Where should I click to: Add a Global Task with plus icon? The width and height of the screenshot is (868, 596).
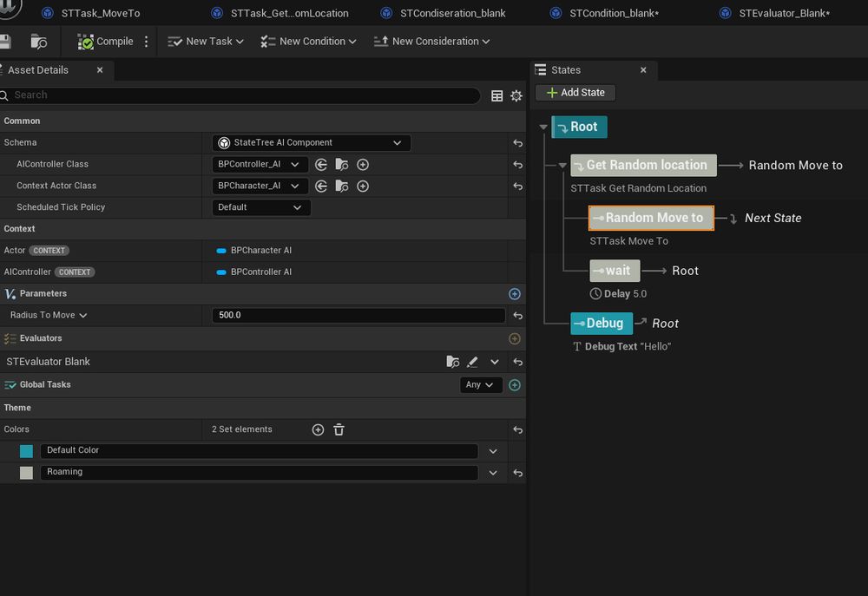tap(514, 385)
